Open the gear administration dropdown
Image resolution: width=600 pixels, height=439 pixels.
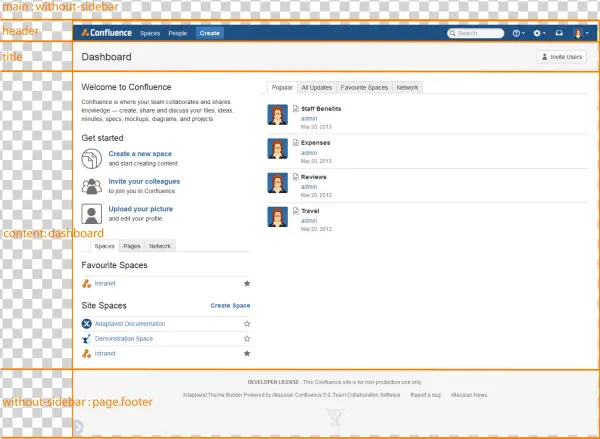(x=540, y=33)
